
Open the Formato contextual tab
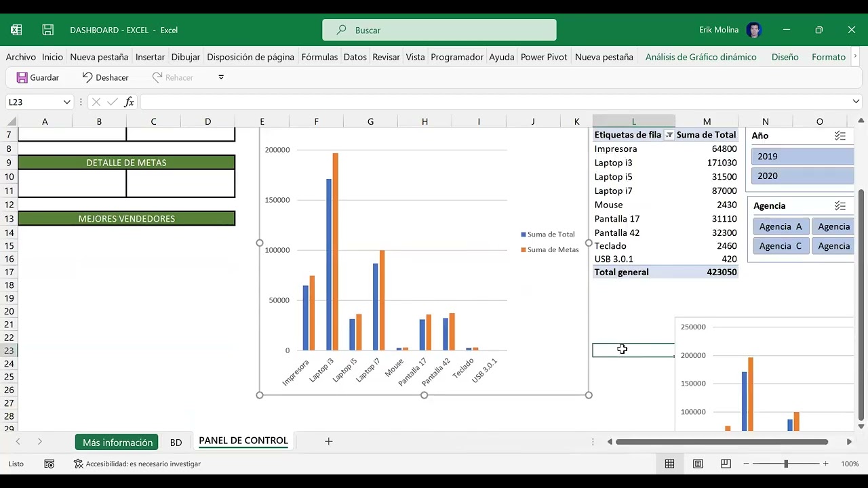point(829,57)
